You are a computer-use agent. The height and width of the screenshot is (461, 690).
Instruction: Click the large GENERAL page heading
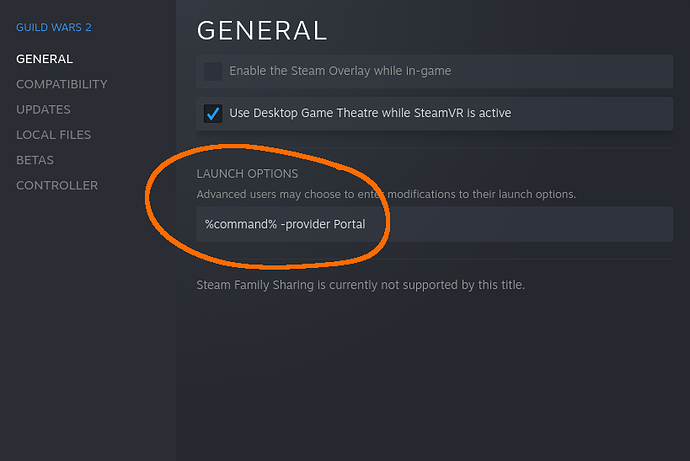(x=262, y=31)
